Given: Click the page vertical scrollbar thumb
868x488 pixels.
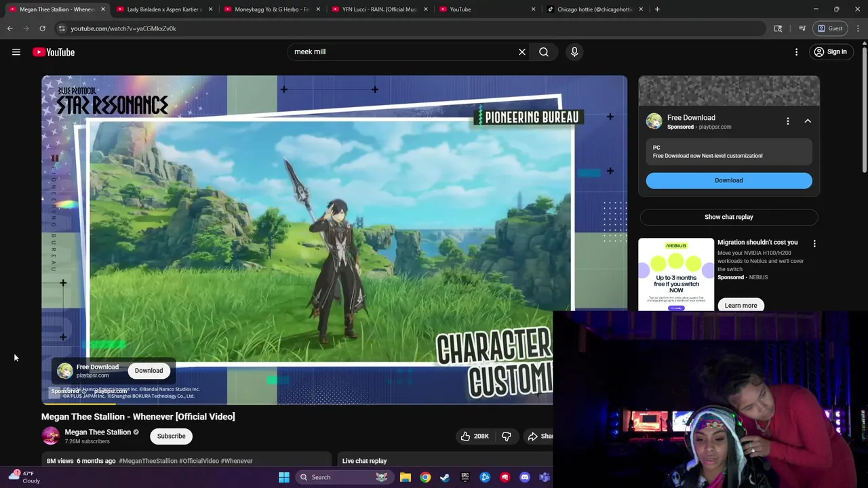Looking at the screenshot, I should [x=864, y=108].
